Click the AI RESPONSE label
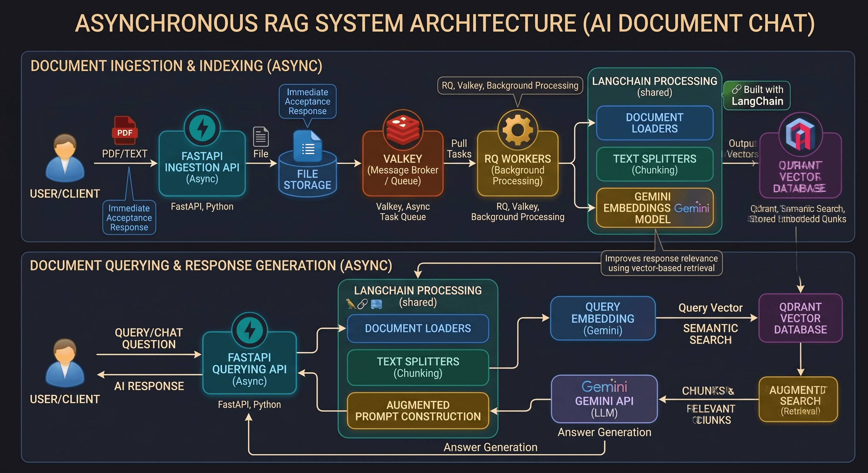The height and width of the screenshot is (473, 868). 149,386
